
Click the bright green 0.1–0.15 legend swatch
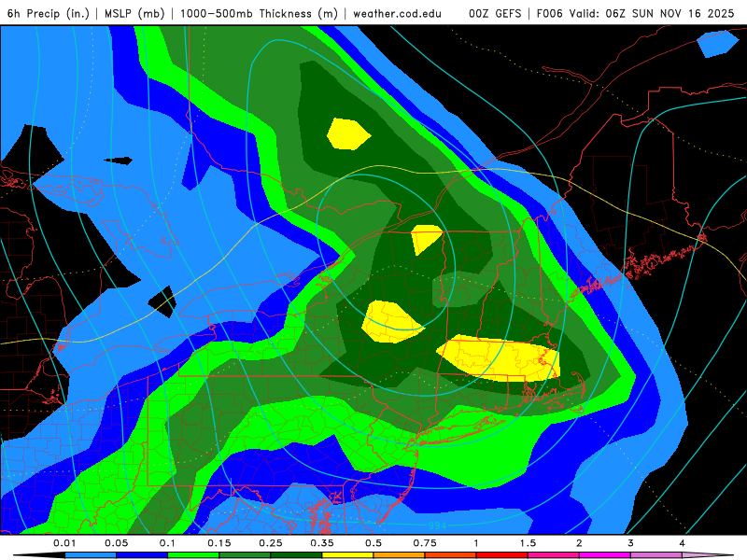point(193,555)
